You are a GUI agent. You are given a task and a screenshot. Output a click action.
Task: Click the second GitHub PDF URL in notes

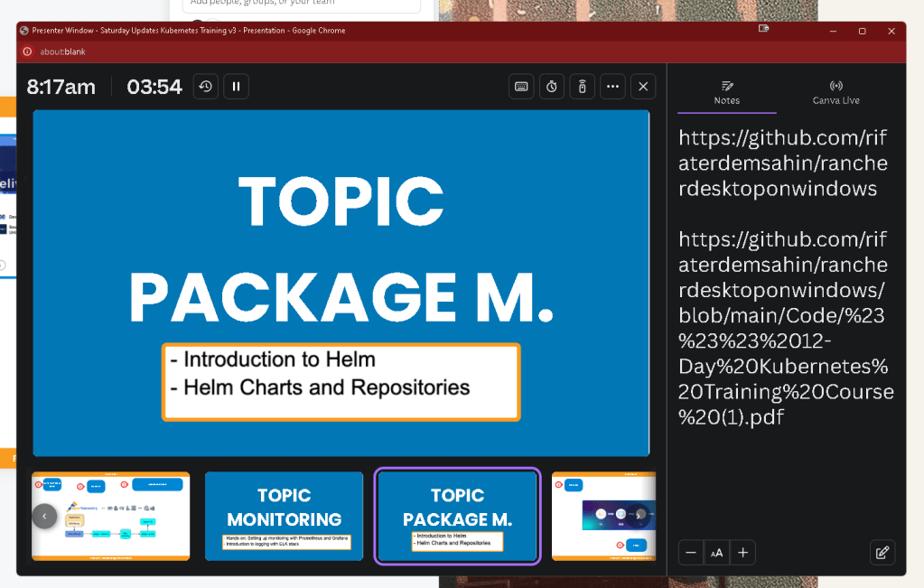click(x=786, y=328)
